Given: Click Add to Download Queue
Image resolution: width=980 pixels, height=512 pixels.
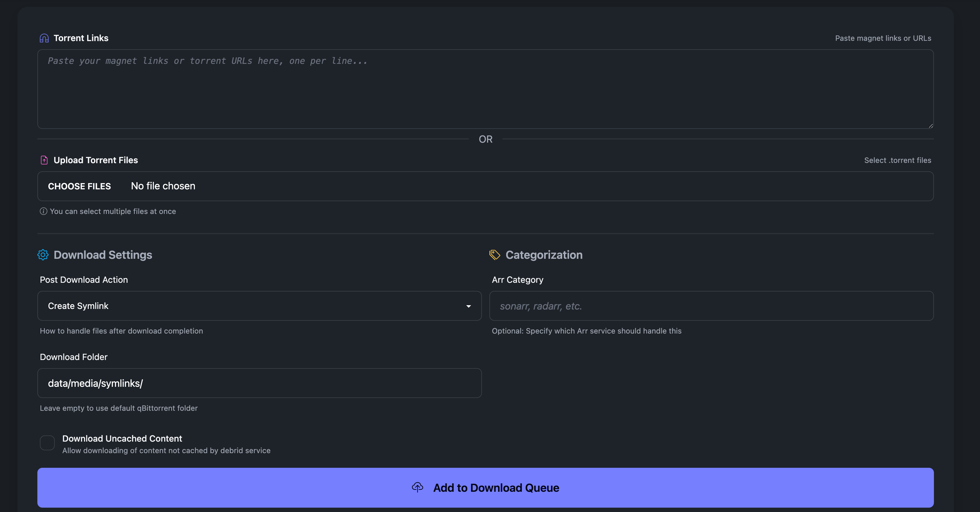Looking at the screenshot, I should pyautogui.click(x=485, y=488).
